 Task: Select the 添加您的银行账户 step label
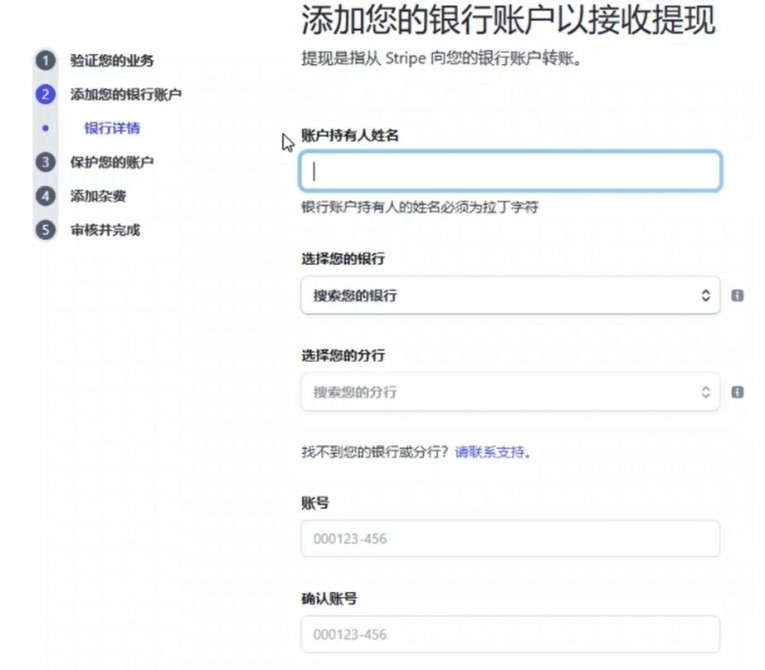click(x=126, y=95)
